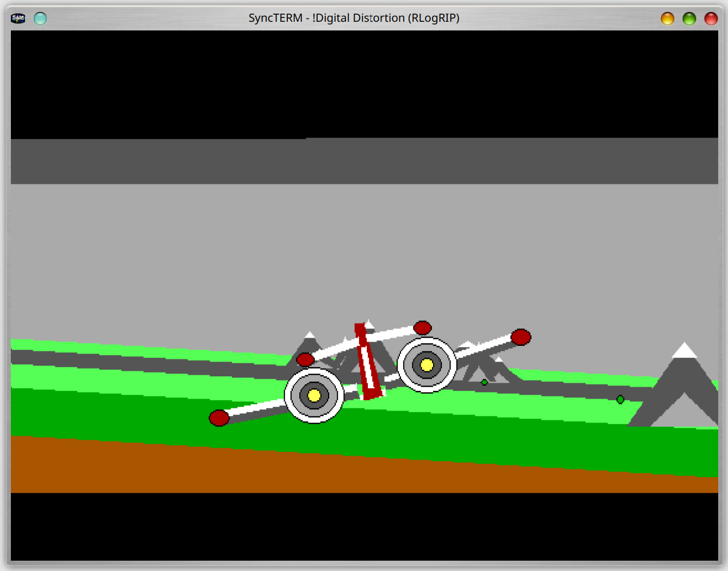Click the teal round button beside the app icon
728x571 pixels.
(40, 18)
